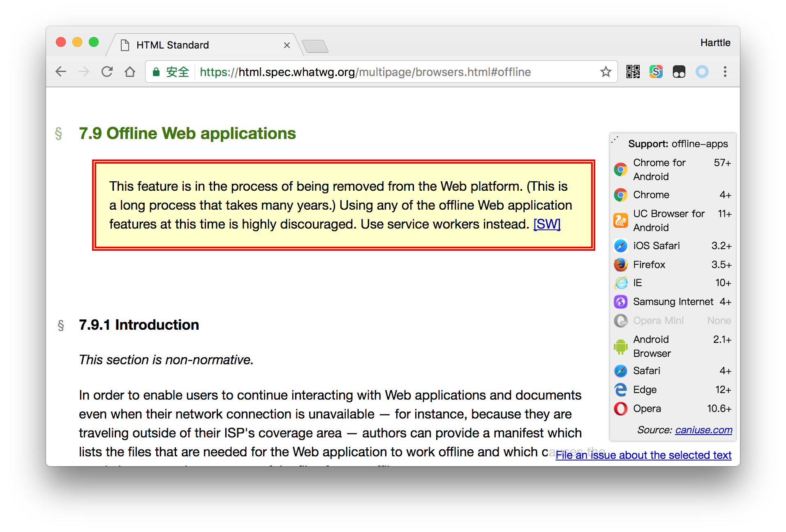Open Chrome's customize and control menu
The height and width of the screenshot is (532, 786).
click(x=725, y=72)
